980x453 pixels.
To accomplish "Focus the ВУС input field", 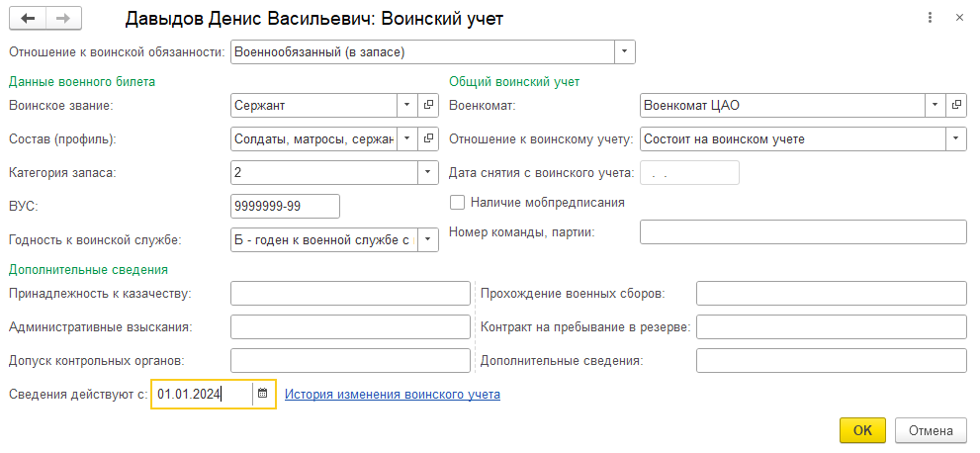I will coord(285,206).
